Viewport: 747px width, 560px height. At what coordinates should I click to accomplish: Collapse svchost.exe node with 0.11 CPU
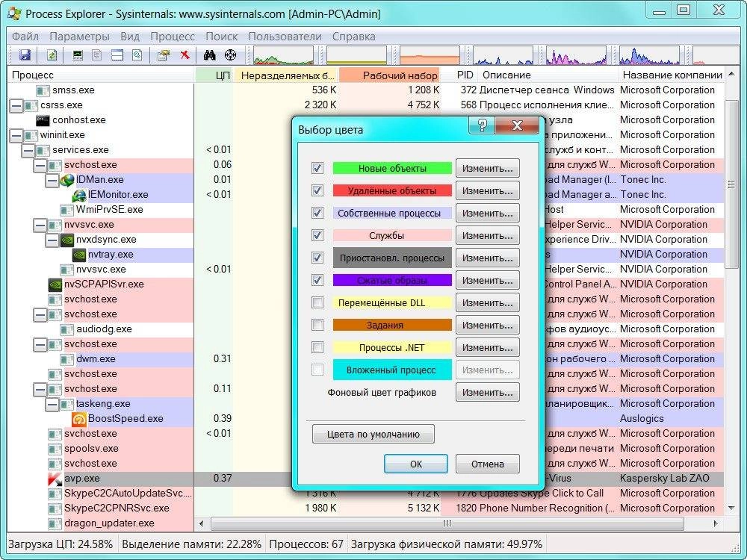click(x=40, y=389)
